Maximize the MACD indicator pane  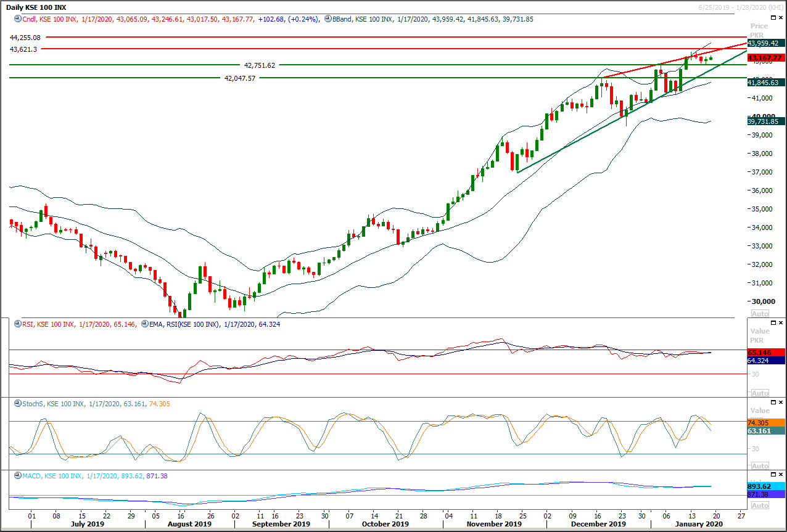(774, 475)
